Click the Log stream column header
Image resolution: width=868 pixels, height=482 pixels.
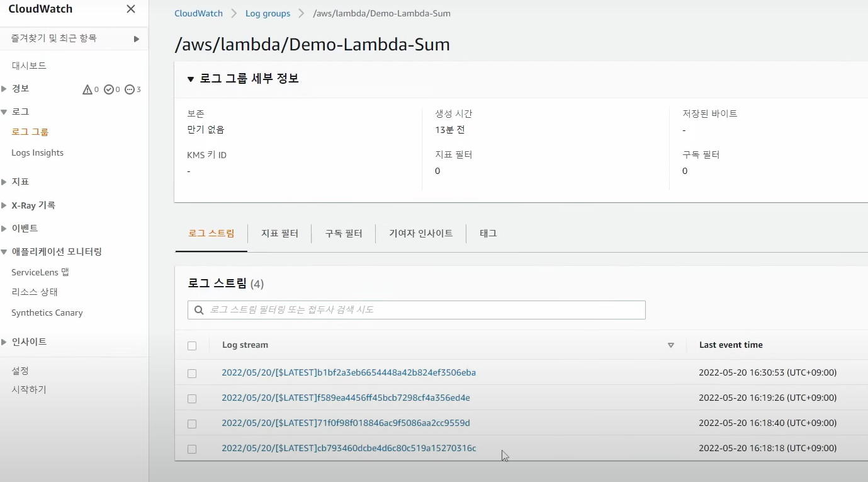pos(245,345)
